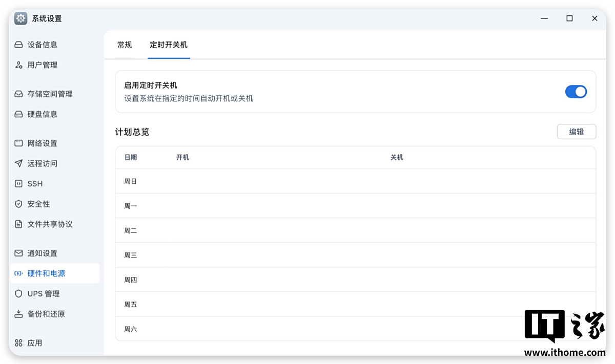This screenshot has width=615, height=364.
Task: Click the 周日 row in the schedule
Action: [355, 181]
